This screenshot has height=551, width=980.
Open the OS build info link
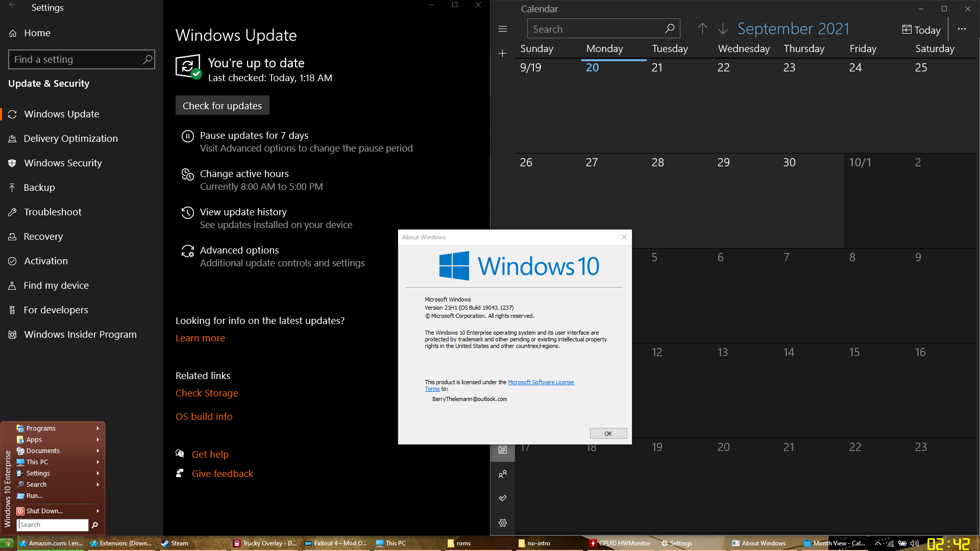[204, 417]
